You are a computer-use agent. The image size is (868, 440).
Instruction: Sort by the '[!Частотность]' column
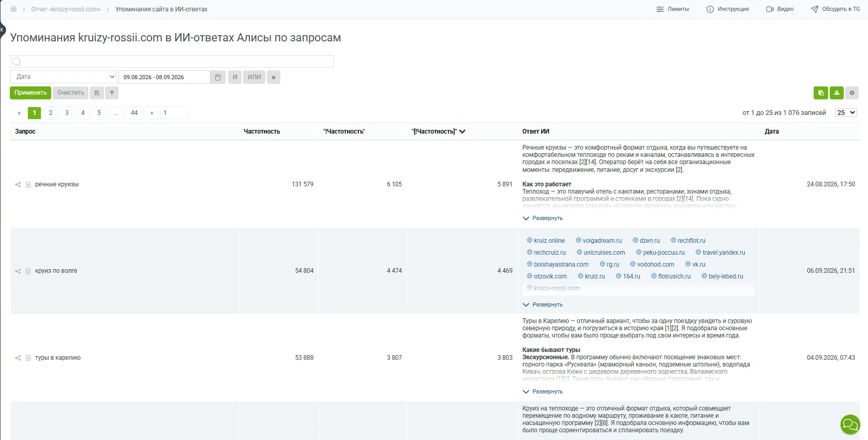click(439, 131)
